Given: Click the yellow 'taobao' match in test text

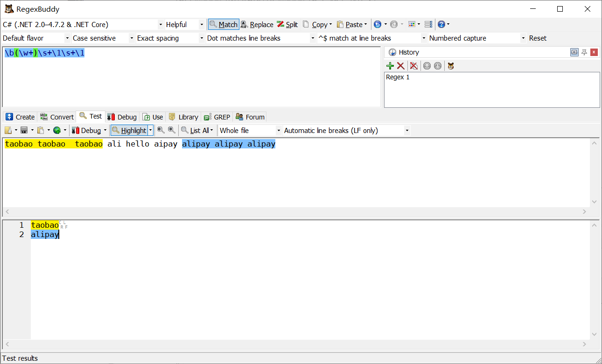Looking at the screenshot, I should pos(54,144).
